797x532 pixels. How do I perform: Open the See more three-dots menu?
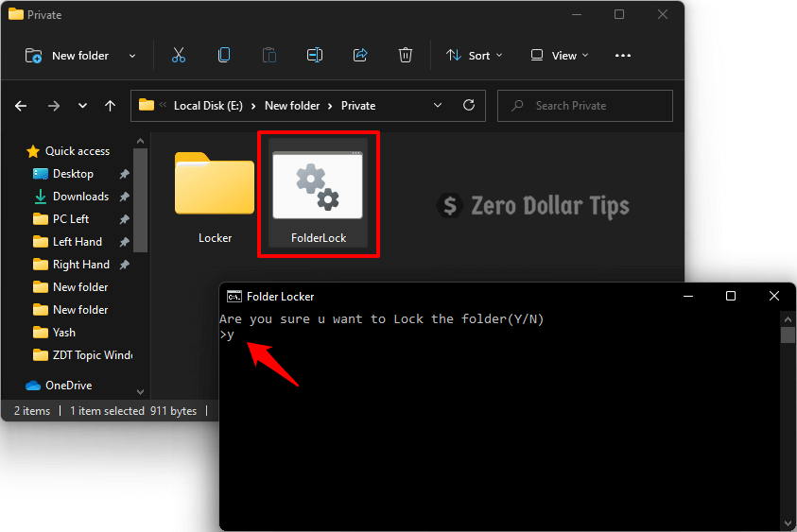[x=623, y=56]
